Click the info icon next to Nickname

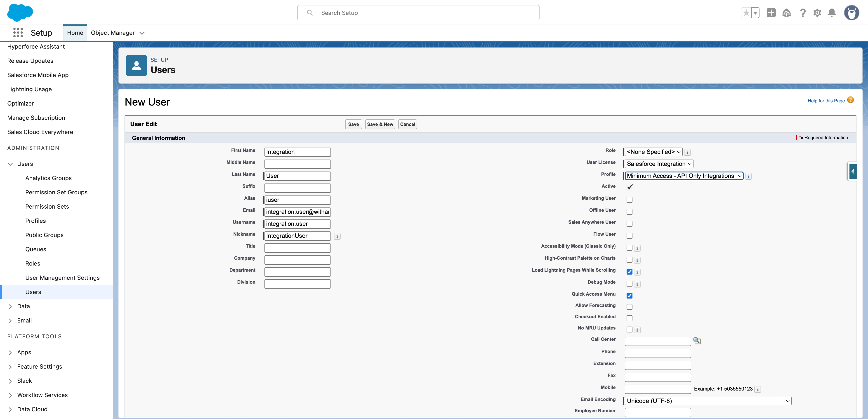click(x=337, y=236)
